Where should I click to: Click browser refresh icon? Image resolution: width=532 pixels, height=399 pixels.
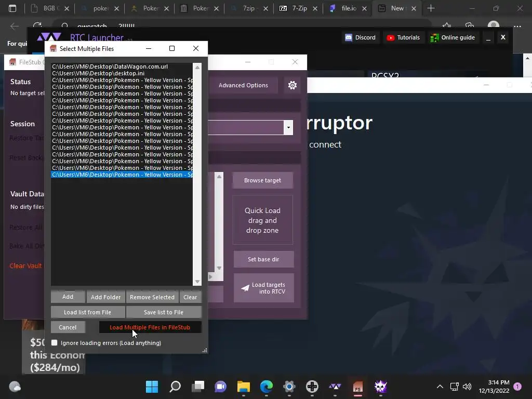pos(37,26)
